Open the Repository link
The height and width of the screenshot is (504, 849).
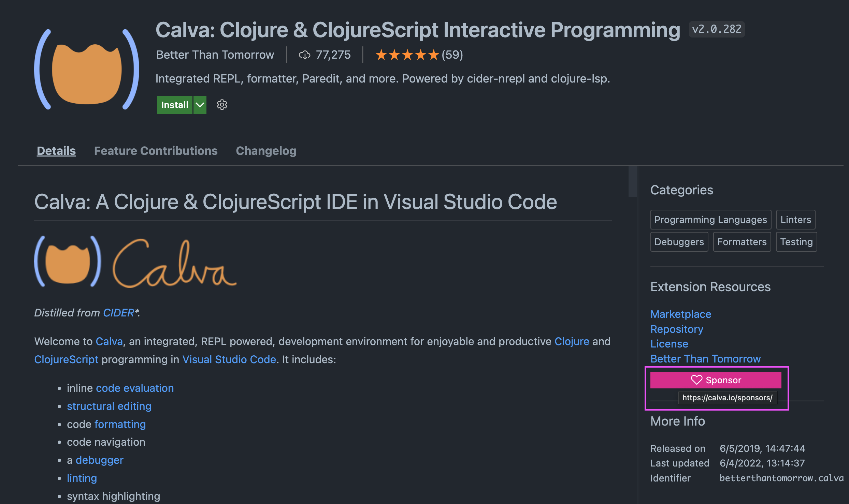click(x=676, y=329)
